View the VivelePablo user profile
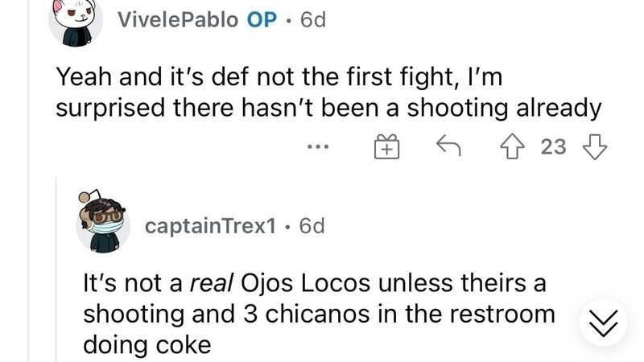Screen dimensions: 644x362 tap(177, 21)
